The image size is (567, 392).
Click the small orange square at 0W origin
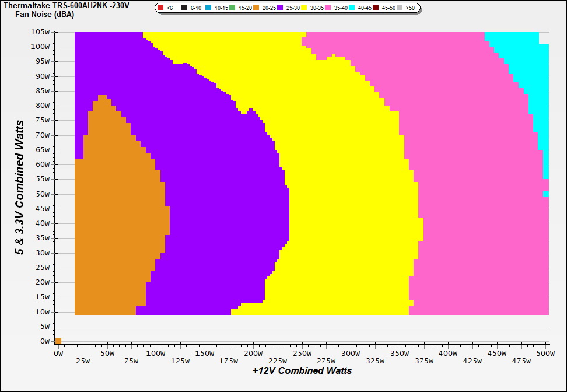click(58, 341)
